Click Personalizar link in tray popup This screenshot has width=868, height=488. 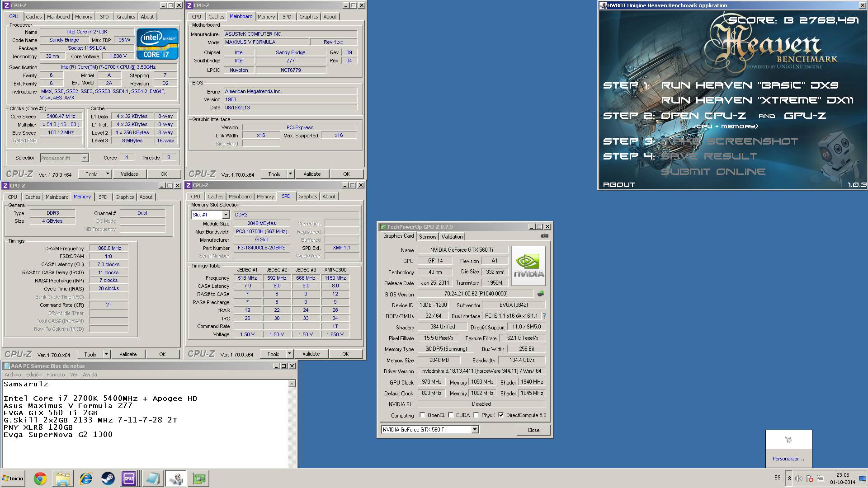click(x=788, y=459)
